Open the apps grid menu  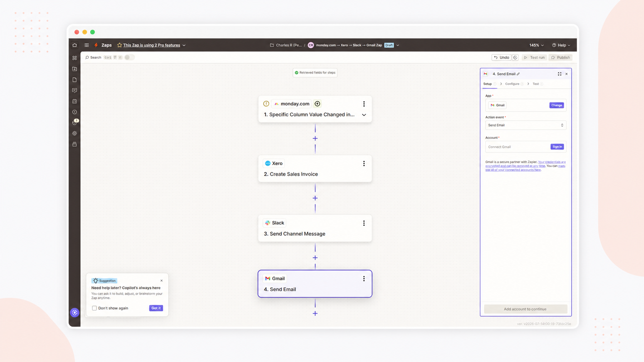pos(87,45)
